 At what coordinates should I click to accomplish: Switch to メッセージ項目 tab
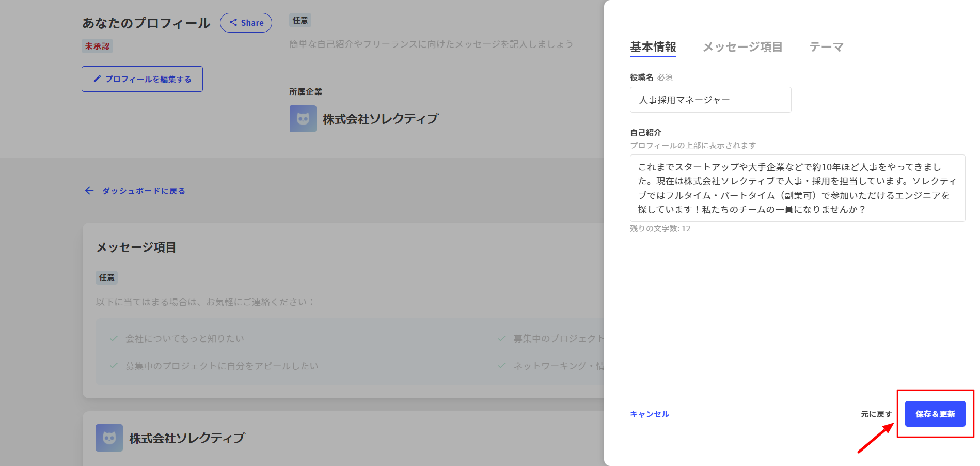(742, 47)
